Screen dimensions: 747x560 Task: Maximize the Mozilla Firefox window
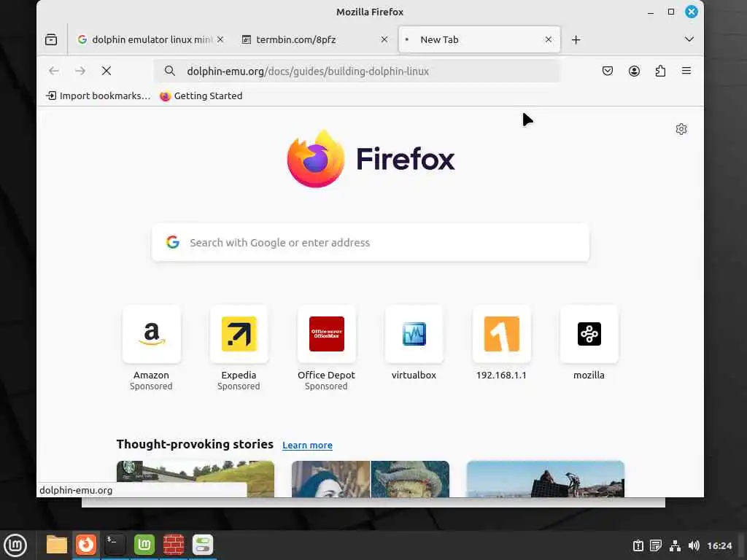(671, 12)
